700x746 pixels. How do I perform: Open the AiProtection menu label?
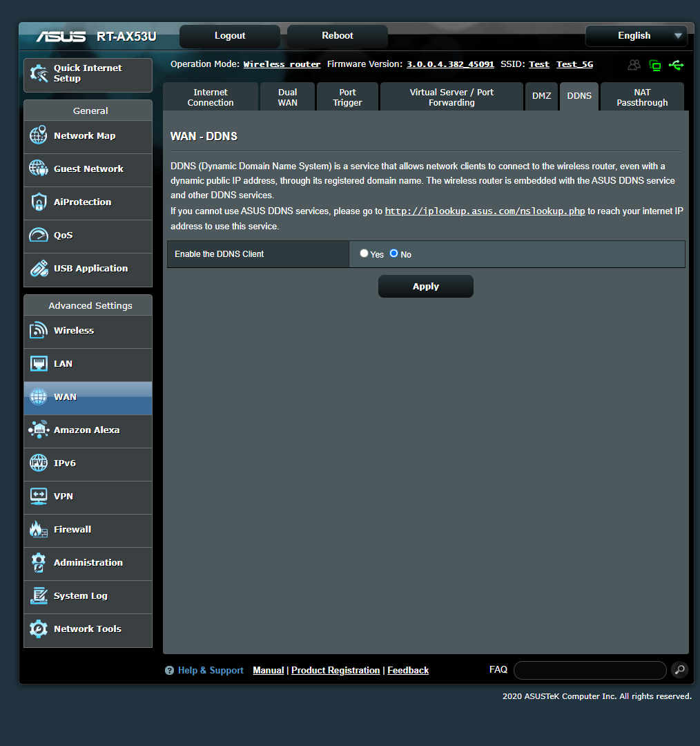pos(82,202)
